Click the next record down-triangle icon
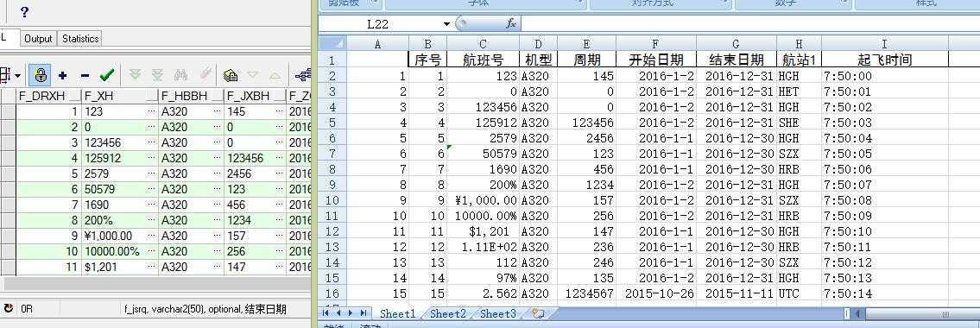 pos(252,76)
